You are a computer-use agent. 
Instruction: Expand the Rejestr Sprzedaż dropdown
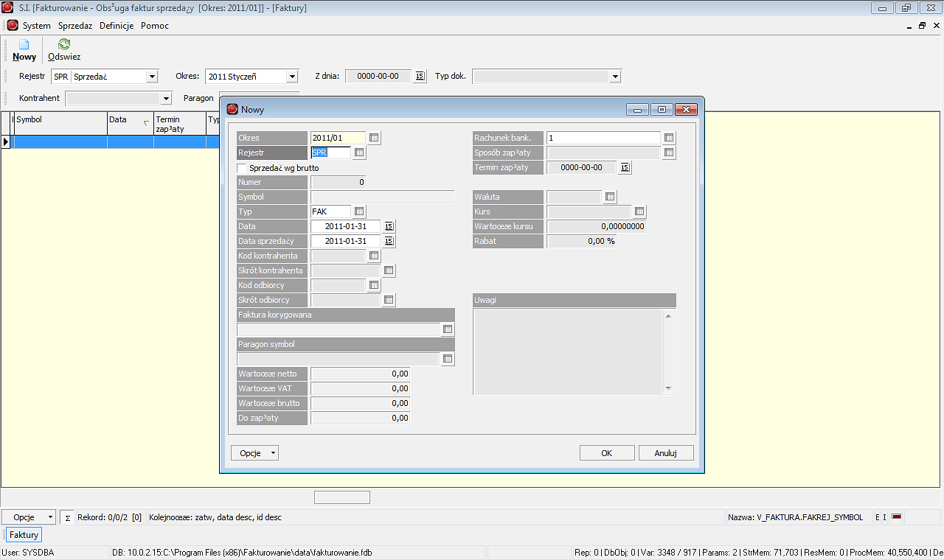coord(152,76)
